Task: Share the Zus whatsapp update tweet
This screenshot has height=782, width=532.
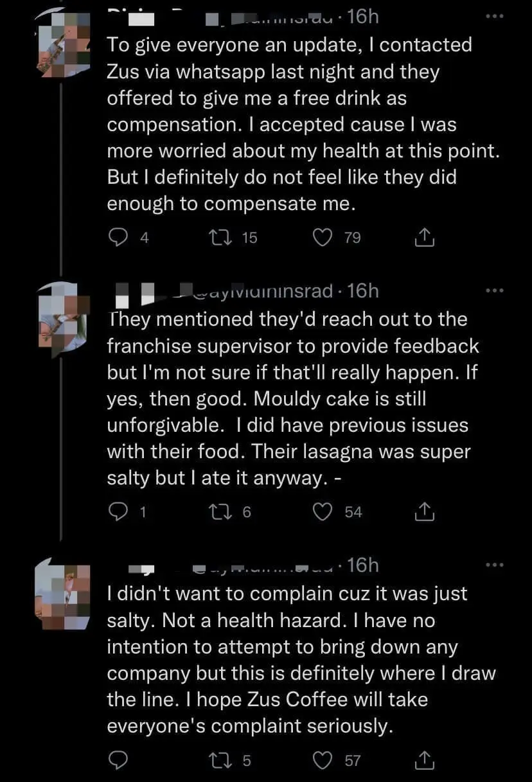Action: 424,238
